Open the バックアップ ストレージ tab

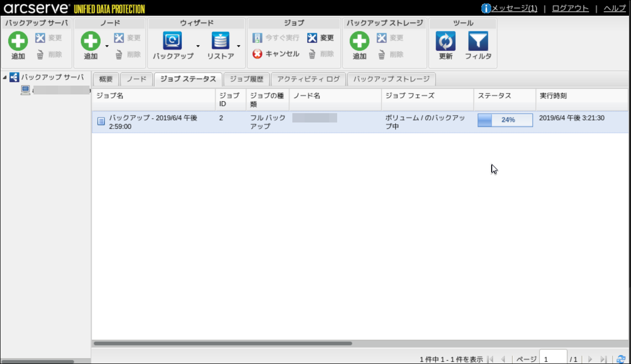pos(391,79)
